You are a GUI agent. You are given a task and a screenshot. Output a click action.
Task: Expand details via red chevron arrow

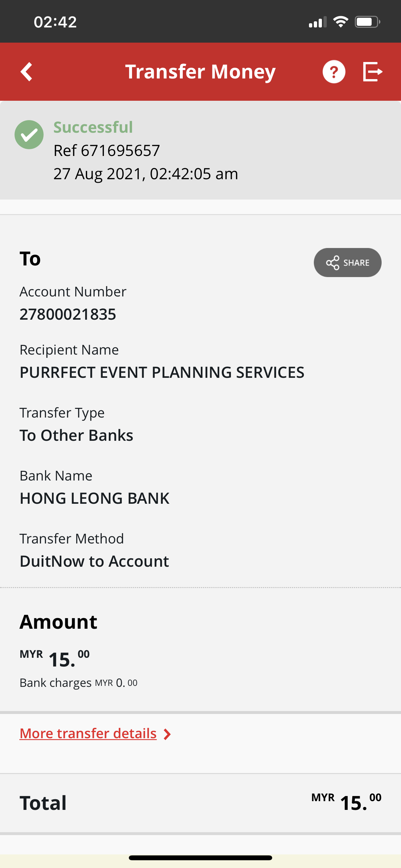tap(167, 734)
